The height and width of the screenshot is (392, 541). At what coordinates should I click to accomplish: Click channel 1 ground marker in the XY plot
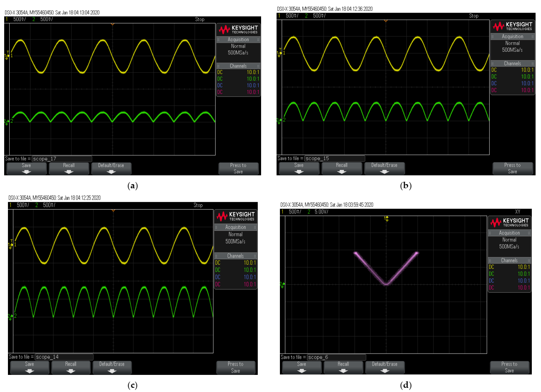tap(386, 219)
